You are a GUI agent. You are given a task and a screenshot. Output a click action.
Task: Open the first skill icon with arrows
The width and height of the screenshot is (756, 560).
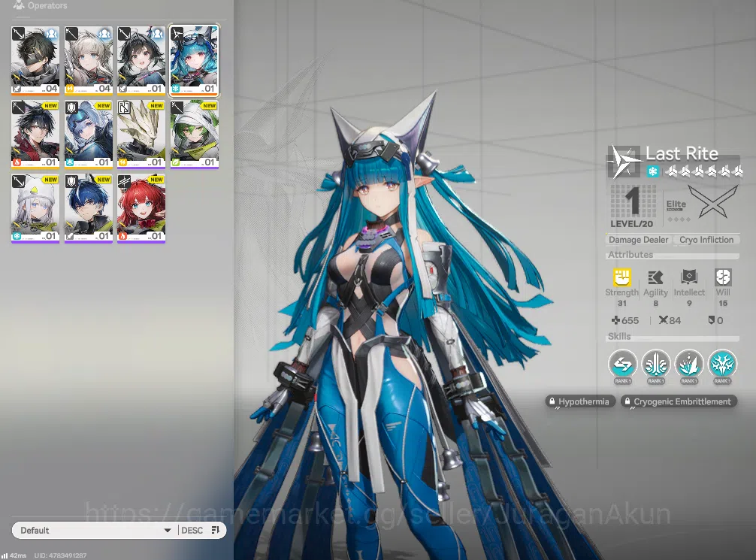622,364
